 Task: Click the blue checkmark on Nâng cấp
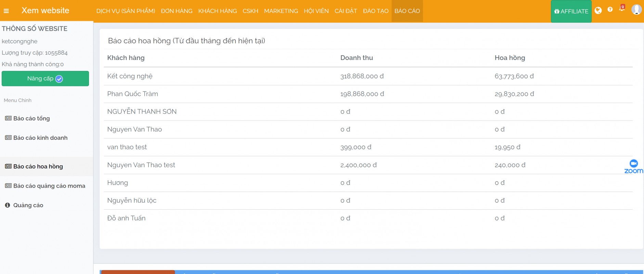pyautogui.click(x=59, y=79)
